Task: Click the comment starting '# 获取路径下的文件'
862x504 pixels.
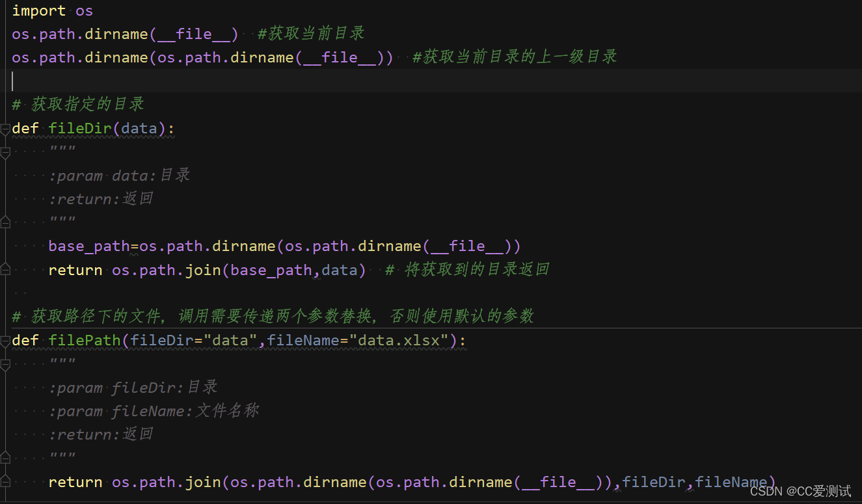Action: (x=273, y=317)
